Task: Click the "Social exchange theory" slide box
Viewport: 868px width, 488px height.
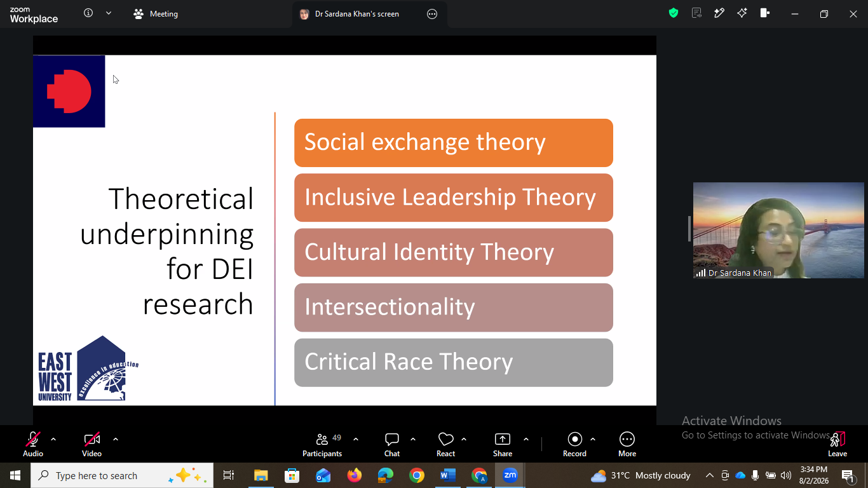Action: coord(454,143)
